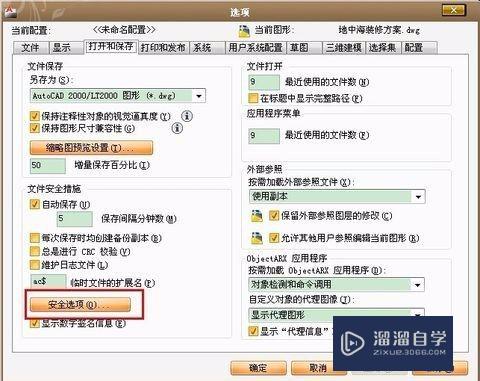
Task: Click info icon beside 保持图形尺寸兼容性
Action: (177, 128)
